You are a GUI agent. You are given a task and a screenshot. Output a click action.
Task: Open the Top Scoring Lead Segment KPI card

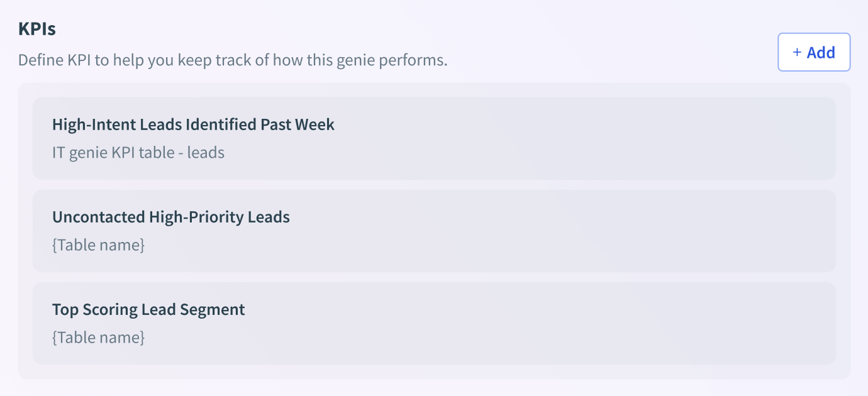pos(434,323)
